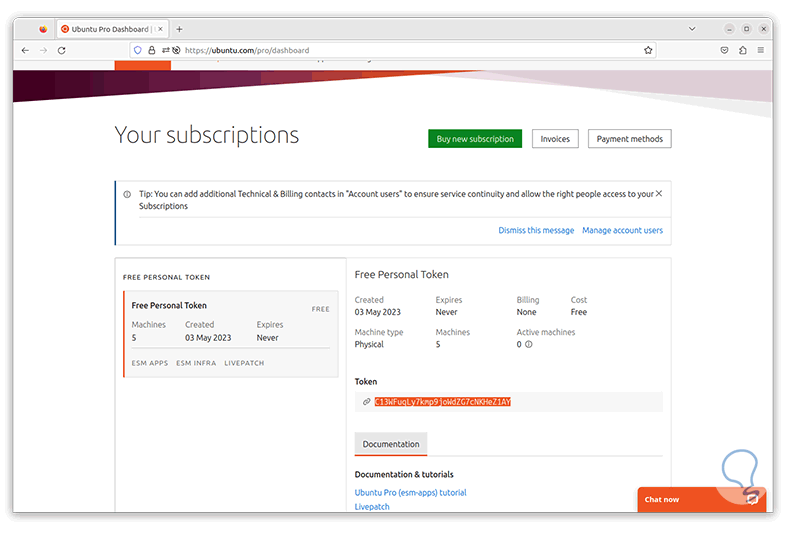
Task: Open the tracking protection shield icon
Action: click(138, 50)
